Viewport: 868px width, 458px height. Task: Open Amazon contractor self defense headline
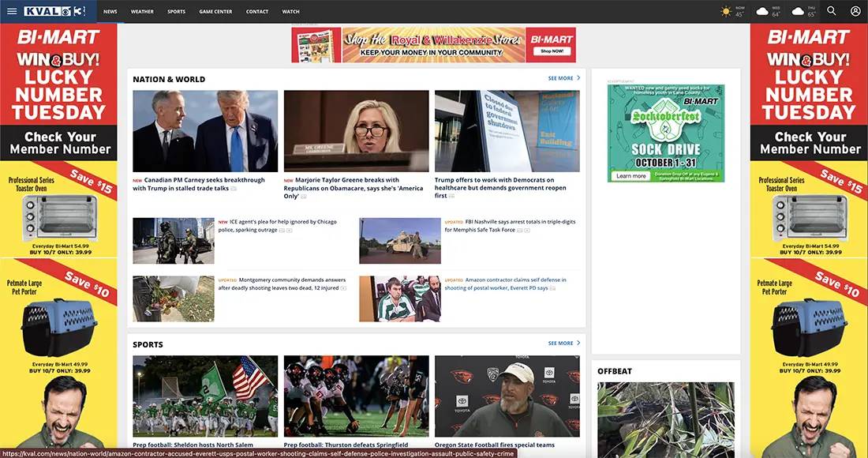point(505,283)
